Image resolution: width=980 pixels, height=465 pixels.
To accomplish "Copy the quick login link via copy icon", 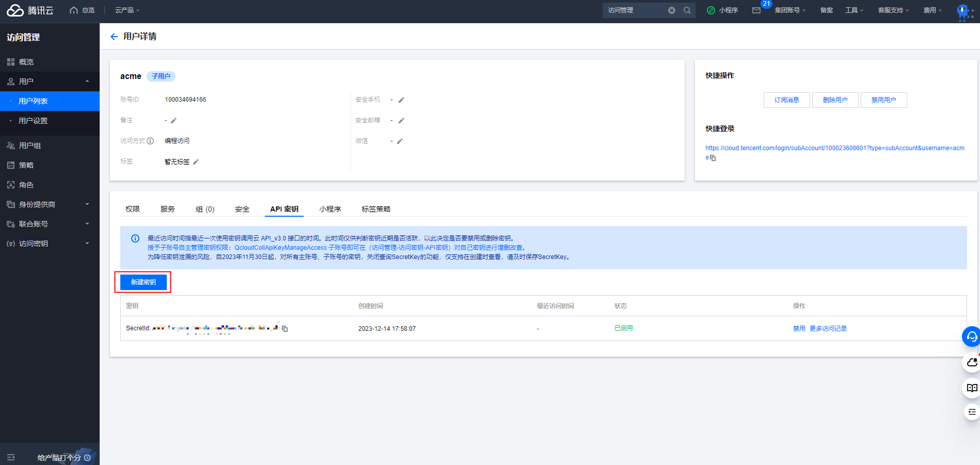I will [713, 158].
